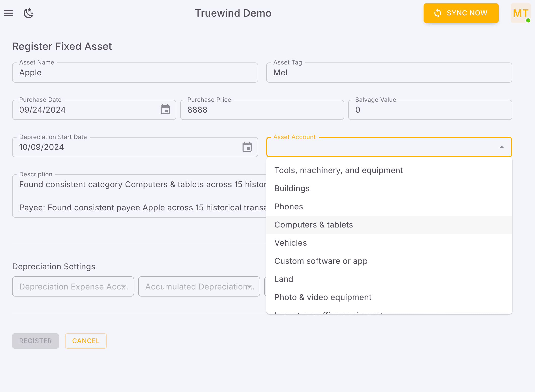Click the Asset Name field containing Apple

(x=135, y=73)
